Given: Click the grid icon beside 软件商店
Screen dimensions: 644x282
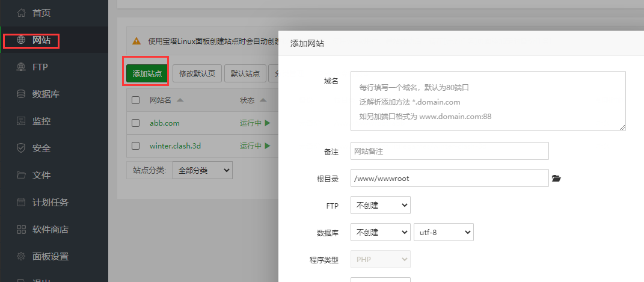Looking at the screenshot, I should coord(21,230).
